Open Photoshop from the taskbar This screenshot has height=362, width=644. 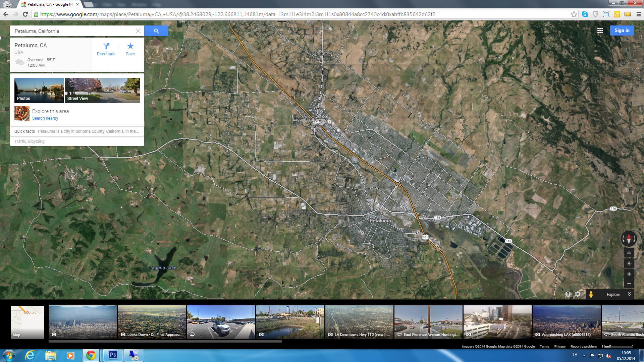click(113, 355)
